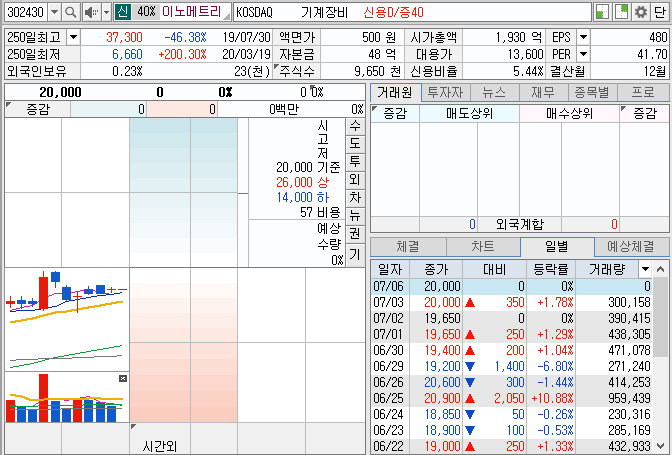Click the daily table scroll-down arrow
This screenshot has width=672, height=455.
tap(660, 446)
